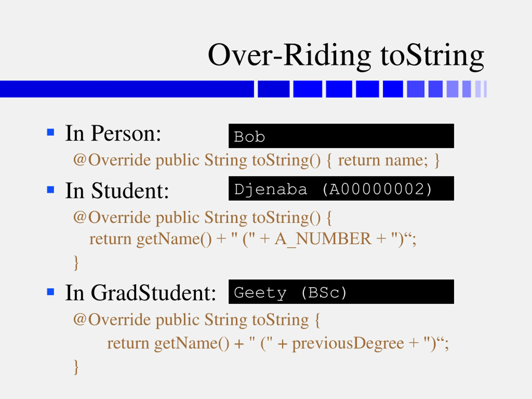Viewport: 532px width, 399px height.
Task: Click the blue bullet beside In Person
Action: (x=50, y=132)
